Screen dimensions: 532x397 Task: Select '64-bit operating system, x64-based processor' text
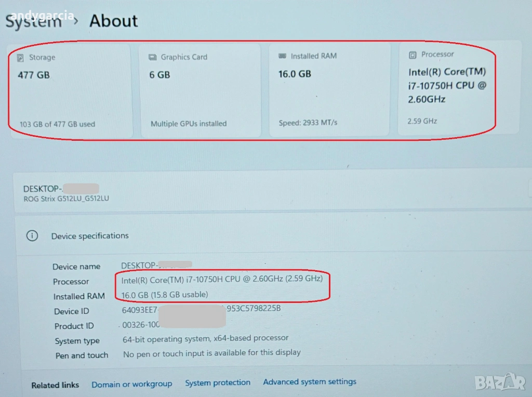pos(206,338)
